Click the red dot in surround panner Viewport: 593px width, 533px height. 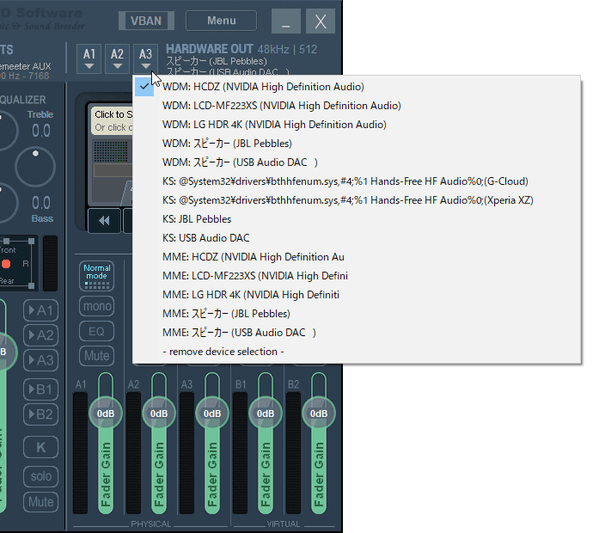click(x=6, y=264)
